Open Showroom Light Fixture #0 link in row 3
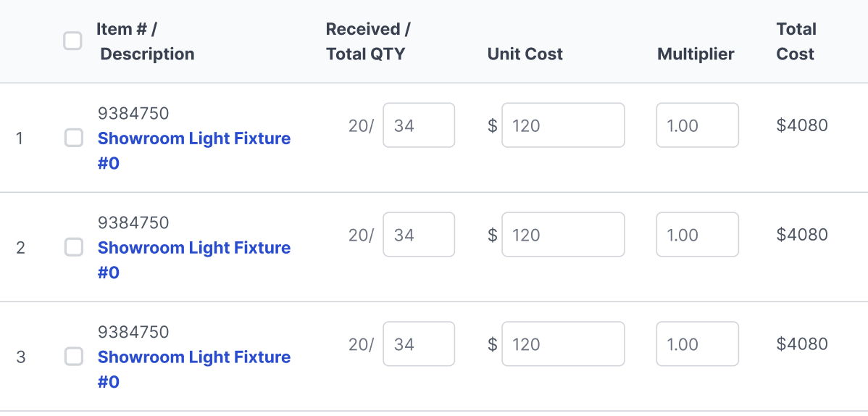This screenshot has width=868, height=416. click(193, 357)
